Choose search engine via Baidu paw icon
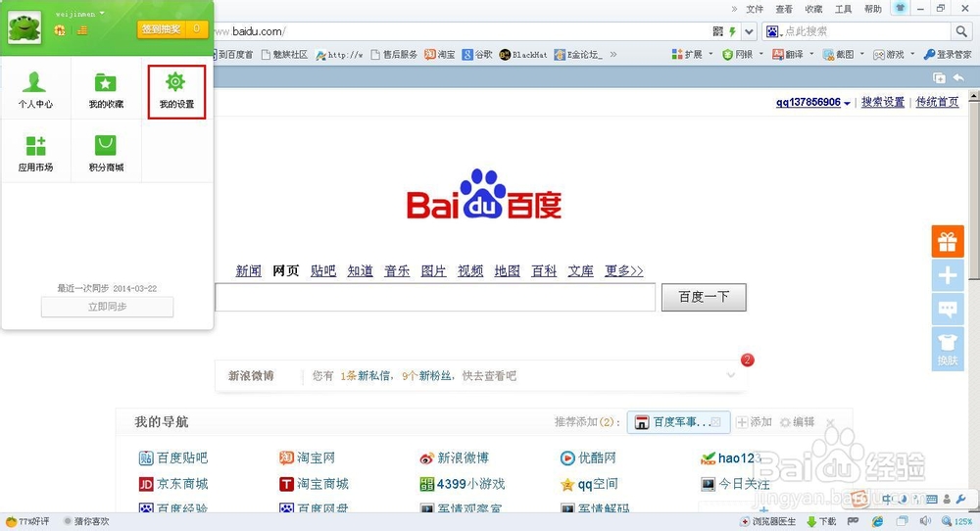Viewport: 980px width, 531px height. [774, 31]
